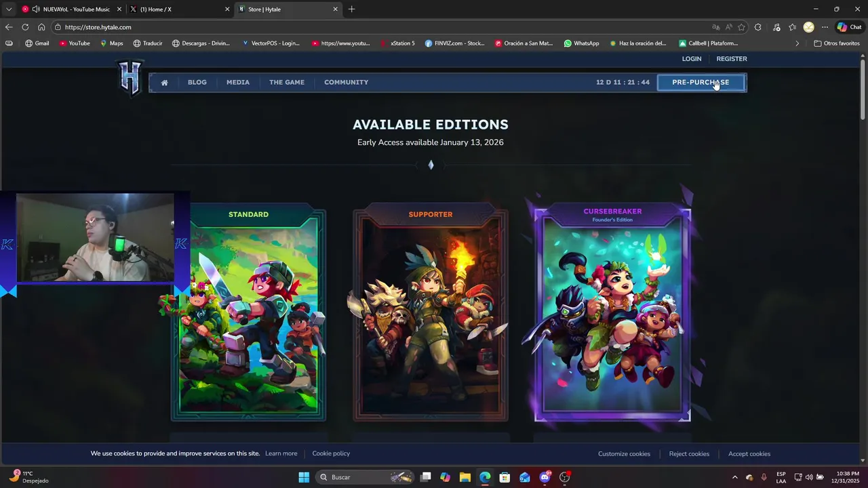
Task: Close the Store | Hytale tab
Action: (335, 9)
